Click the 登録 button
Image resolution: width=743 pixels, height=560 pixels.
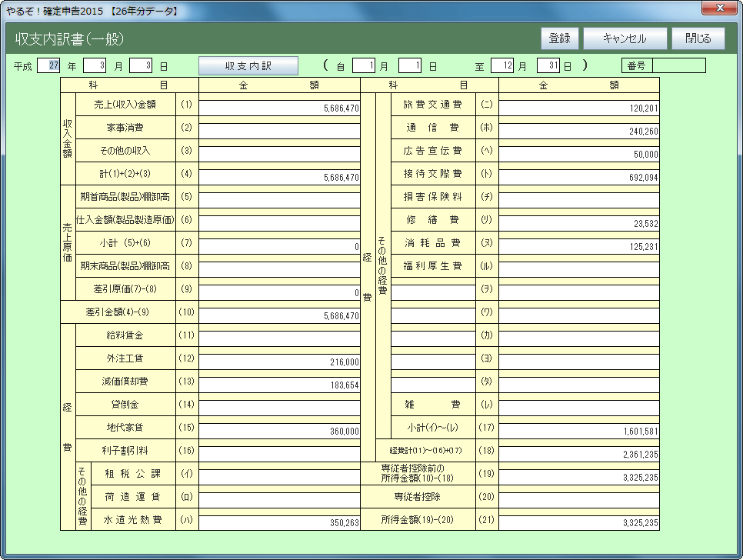(x=560, y=38)
